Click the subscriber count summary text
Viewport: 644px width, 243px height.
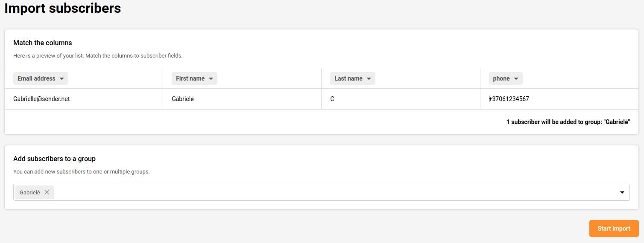568,122
